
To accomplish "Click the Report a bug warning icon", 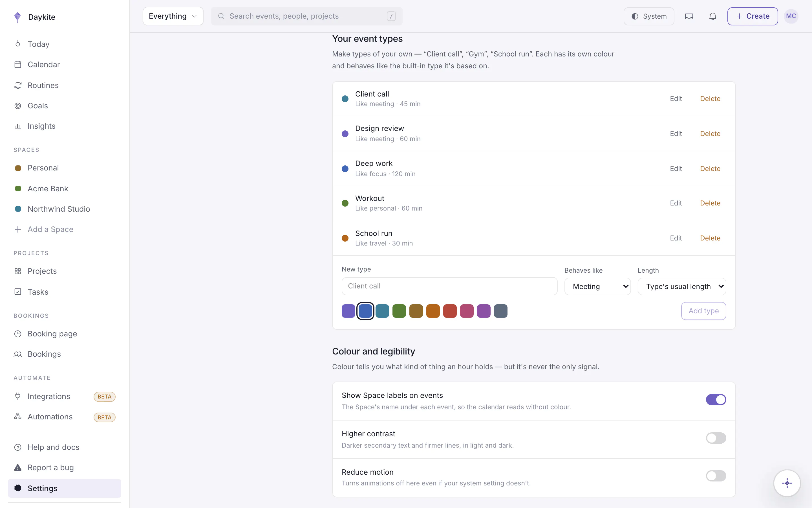I will 18,468.
